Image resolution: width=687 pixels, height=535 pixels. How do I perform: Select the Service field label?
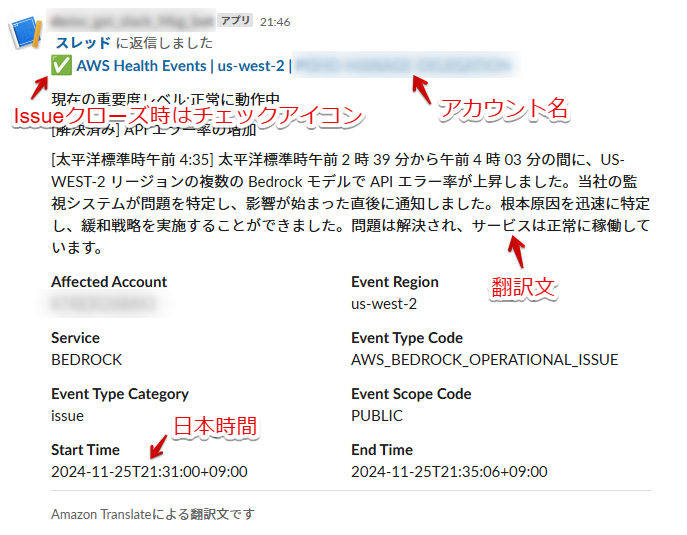tap(75, 338)
